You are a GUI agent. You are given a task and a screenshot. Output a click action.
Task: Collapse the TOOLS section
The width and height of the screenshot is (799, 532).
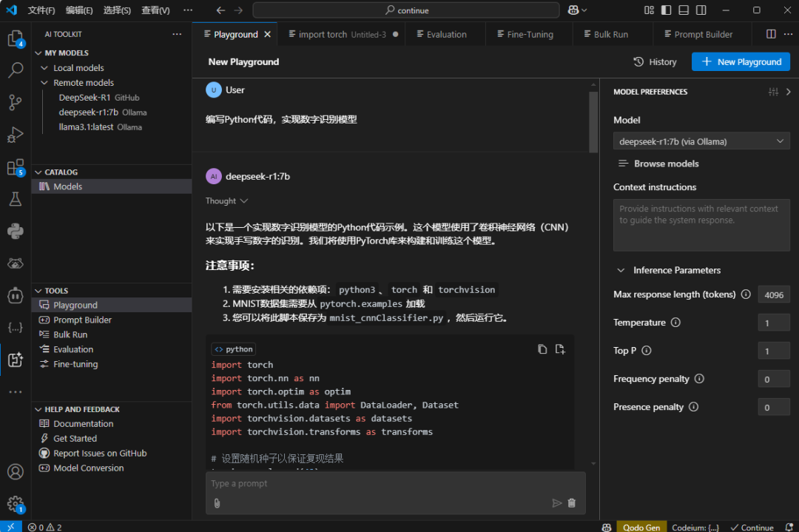[x=38, y=291]
